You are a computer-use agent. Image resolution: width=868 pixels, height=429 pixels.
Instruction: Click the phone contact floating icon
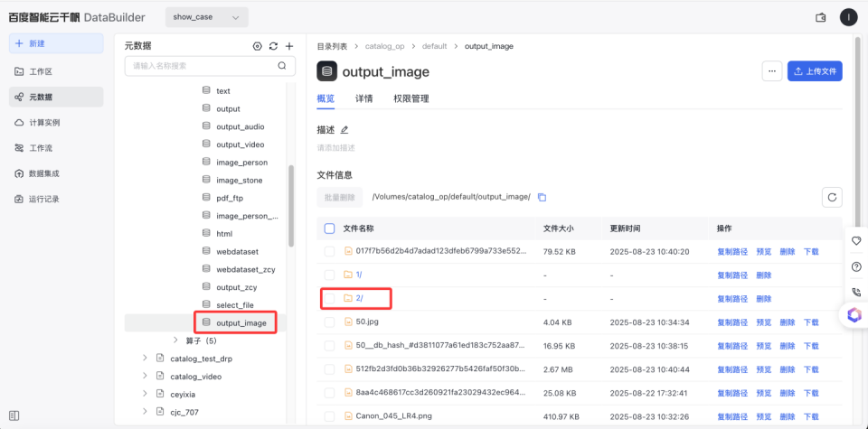click(856, 292)
